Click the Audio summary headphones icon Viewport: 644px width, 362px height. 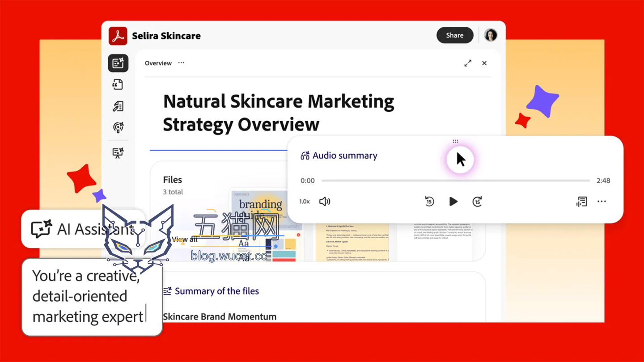[x=305, y=156]
